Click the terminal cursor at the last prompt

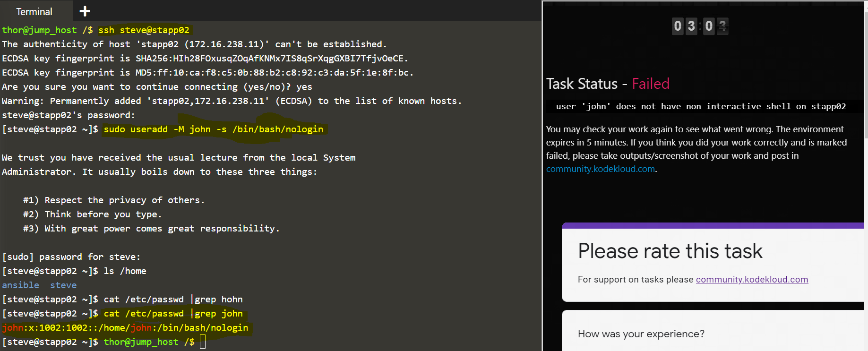(x=203, y=342)
